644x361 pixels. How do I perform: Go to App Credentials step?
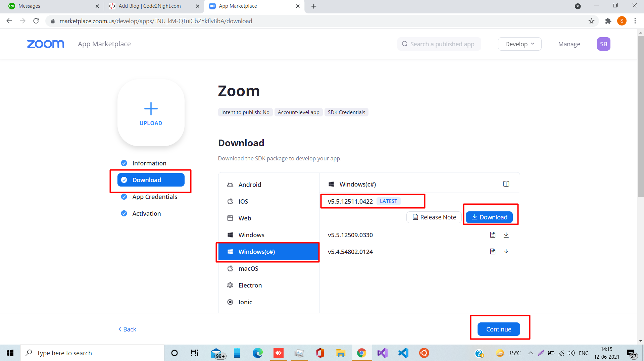pyautogui.click(x=151, y=197)
